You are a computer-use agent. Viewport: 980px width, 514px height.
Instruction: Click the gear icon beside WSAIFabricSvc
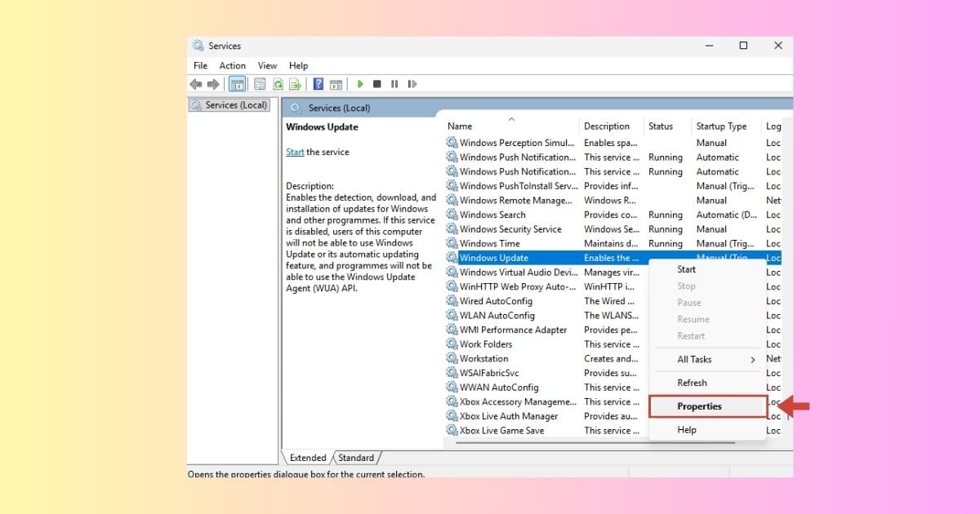click(x=452, y=373)
